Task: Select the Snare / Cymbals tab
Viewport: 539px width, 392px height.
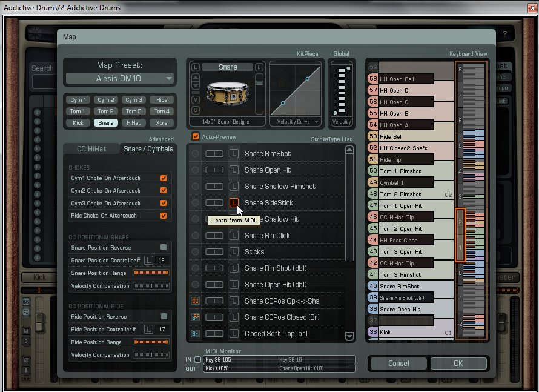Action: 148,148
